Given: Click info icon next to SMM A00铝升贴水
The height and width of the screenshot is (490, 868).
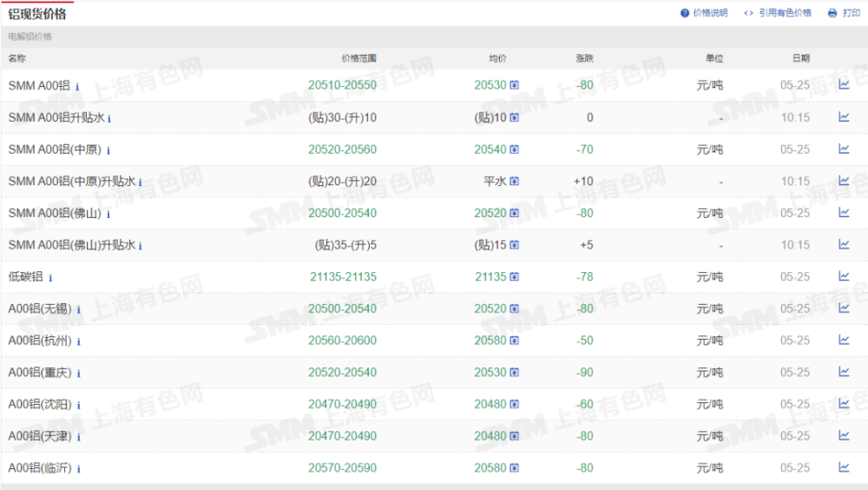Looking at the screenshot, I should coord(109,119).
